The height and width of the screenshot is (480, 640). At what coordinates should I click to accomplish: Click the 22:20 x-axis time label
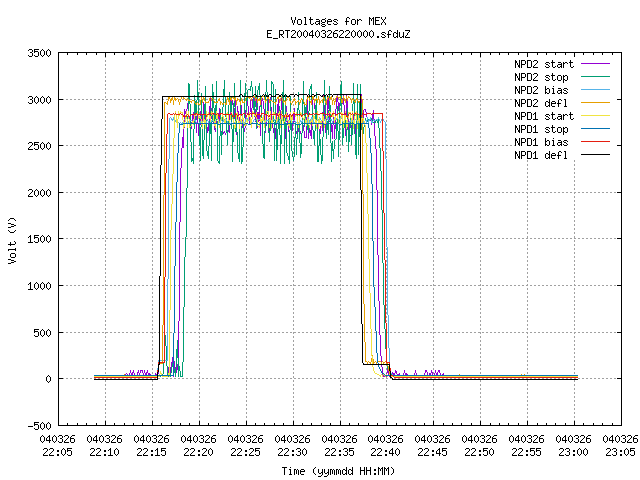[x=198, y=453]
